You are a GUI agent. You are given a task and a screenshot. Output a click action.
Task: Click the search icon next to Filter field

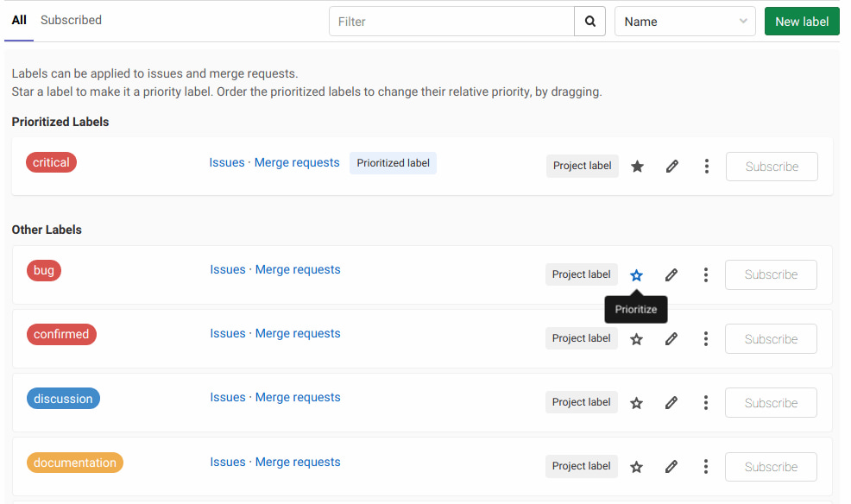pos(589,21)
